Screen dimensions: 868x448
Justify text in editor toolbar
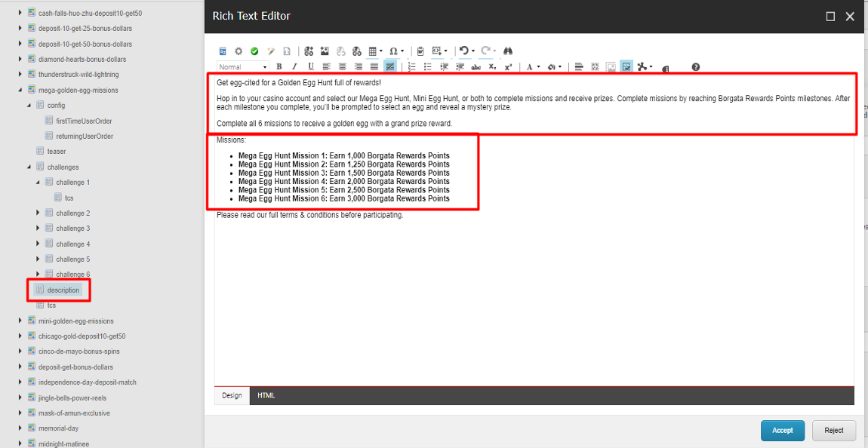coord(374,67)
